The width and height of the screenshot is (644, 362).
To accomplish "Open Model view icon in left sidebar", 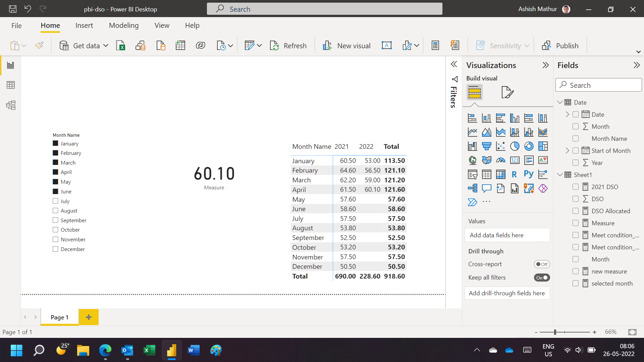I will 11,105.
